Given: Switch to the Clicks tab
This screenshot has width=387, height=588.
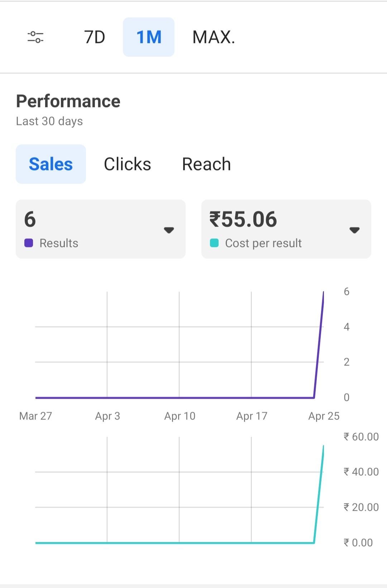Looking at the screenshot, I should tap(127, 164).
